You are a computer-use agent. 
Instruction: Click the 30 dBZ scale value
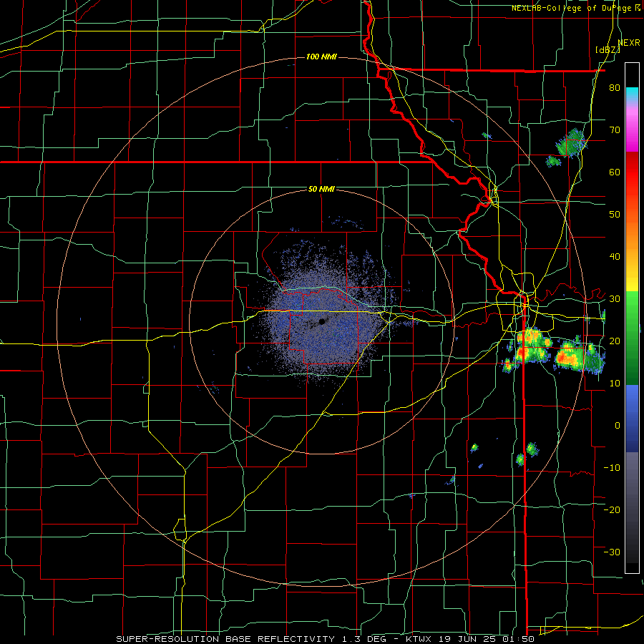[x=615, y=299]
